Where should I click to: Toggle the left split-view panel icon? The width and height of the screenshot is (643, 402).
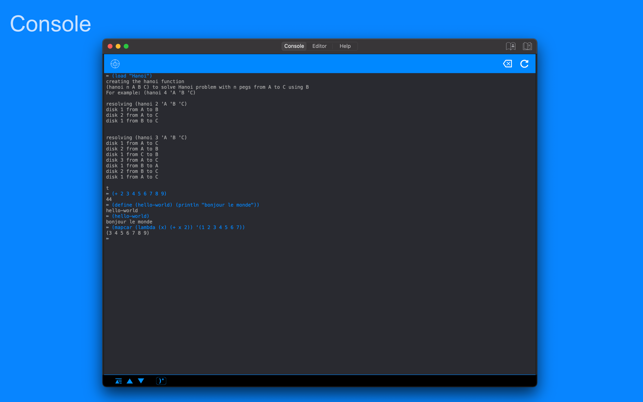pyautogui.click(x=510, y=46)
